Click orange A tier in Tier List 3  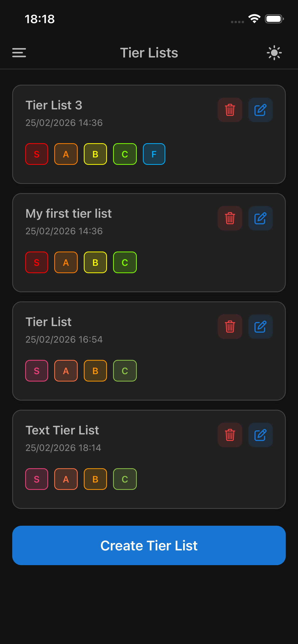click(x=66, y=154)
